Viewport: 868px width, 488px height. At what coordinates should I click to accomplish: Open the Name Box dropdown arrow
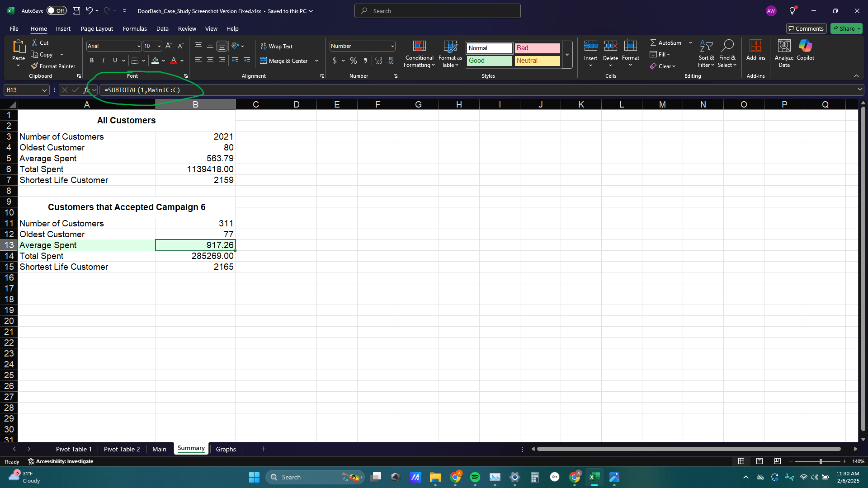tap(44, 90)
